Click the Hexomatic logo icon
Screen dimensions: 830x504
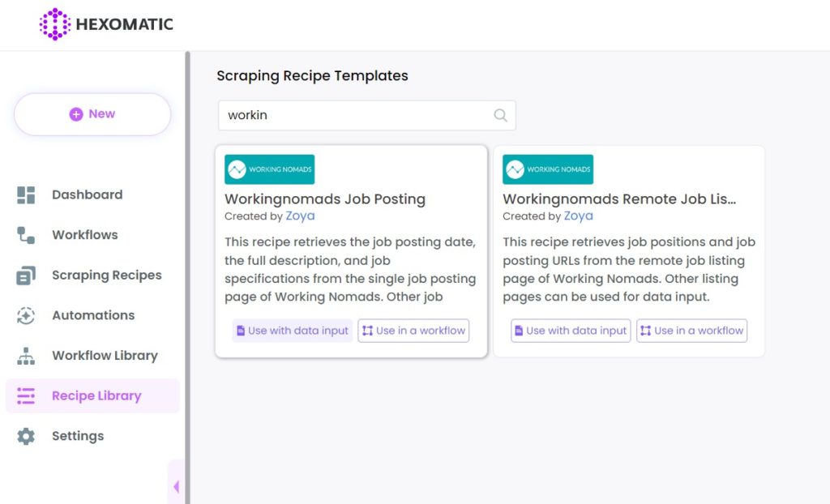54,23
